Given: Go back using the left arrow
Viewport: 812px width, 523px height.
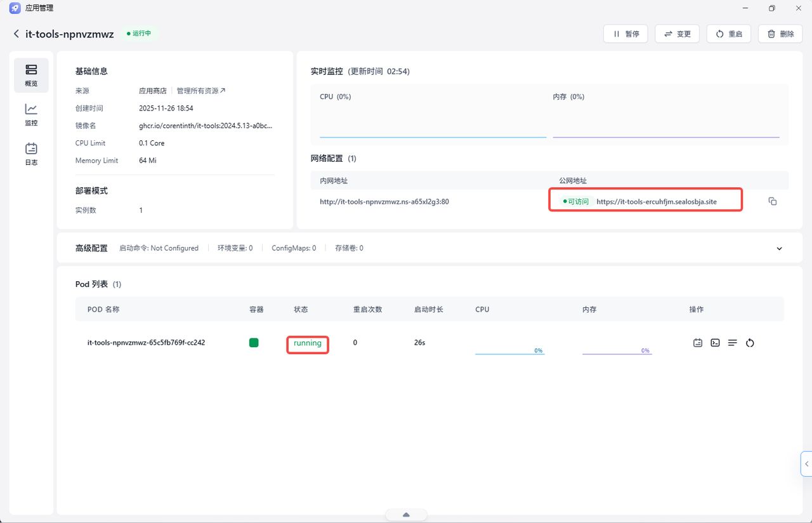Looking at the screenshot, I should tap(16, 34).
